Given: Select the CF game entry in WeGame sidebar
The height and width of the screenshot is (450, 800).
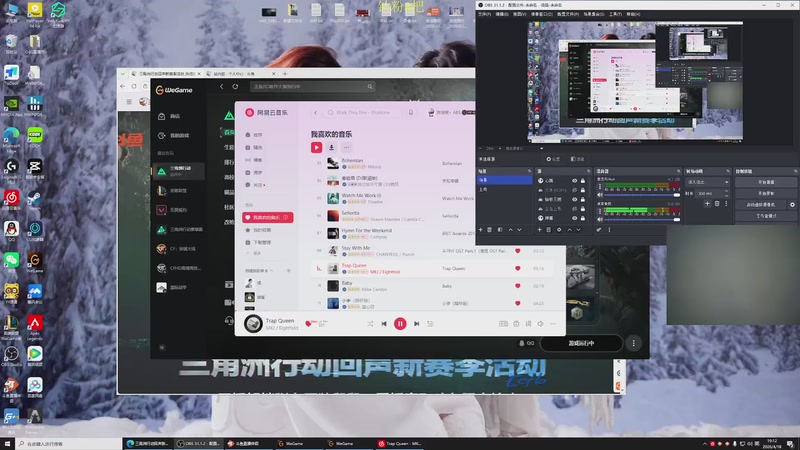Looking at the screenshot, I should 177,249.
